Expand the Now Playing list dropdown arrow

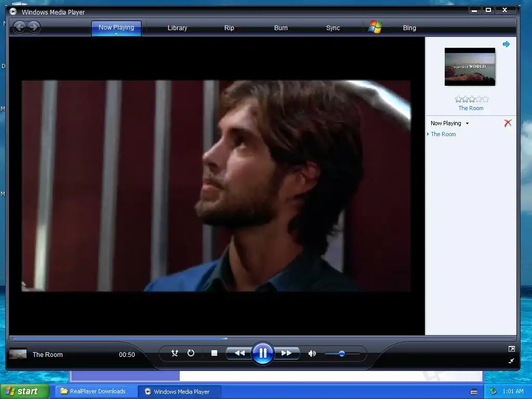pyautogui.click(x=467, y=124)
